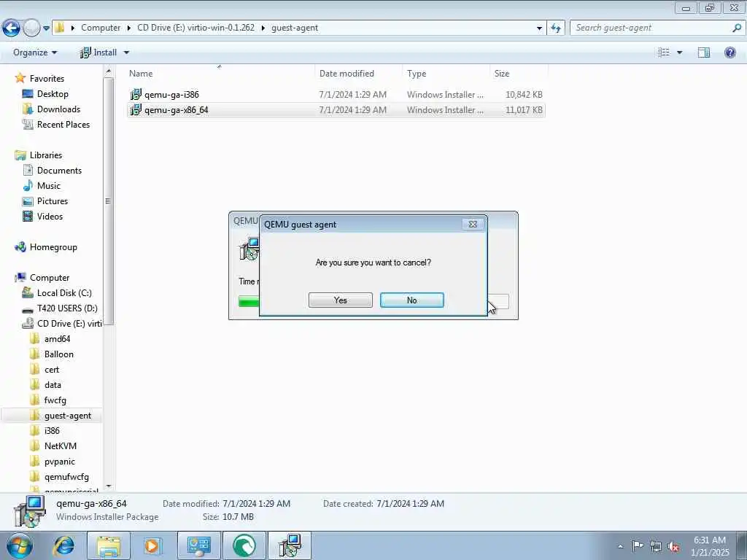Click the qemu-ga-i386 file icon
Viewport: 747px width, 560px height.
(136, 94)
